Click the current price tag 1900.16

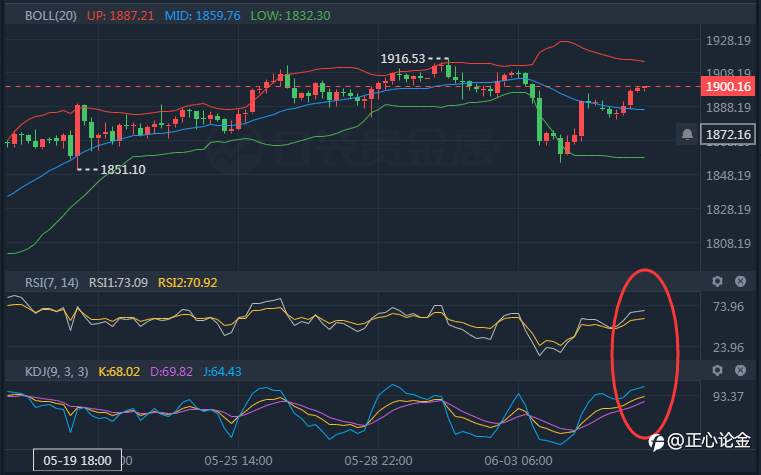click(x=728, y=86)
